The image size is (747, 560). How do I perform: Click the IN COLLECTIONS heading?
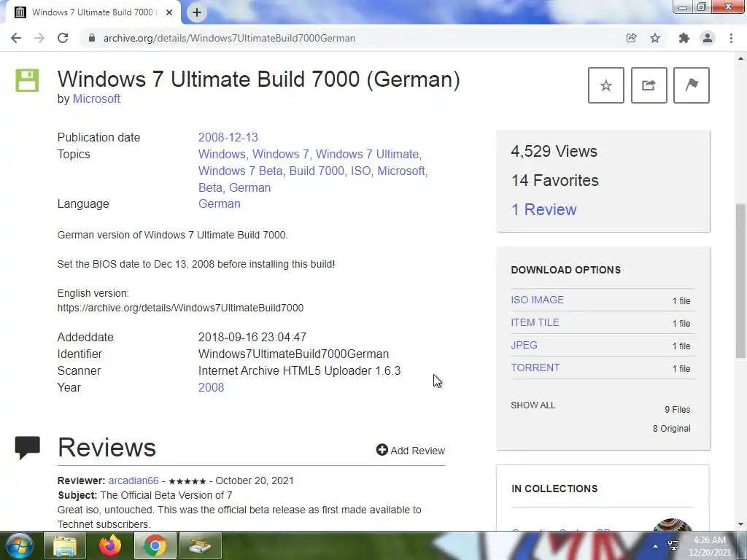click(x=554, y=489)
